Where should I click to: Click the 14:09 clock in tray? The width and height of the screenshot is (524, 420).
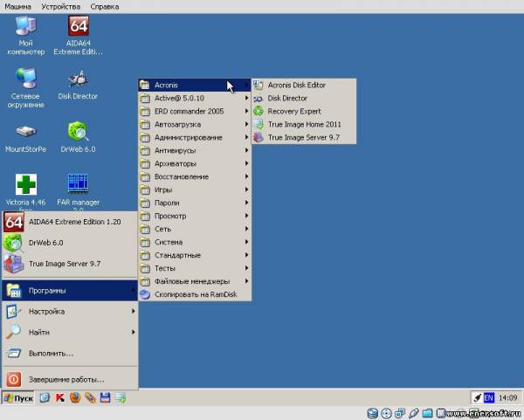[x=507, y=397]
